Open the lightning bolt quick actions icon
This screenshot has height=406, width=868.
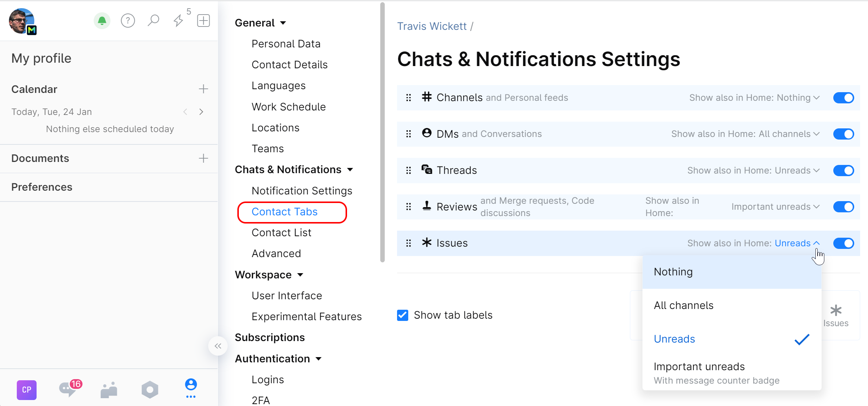(x=178, y=21)
